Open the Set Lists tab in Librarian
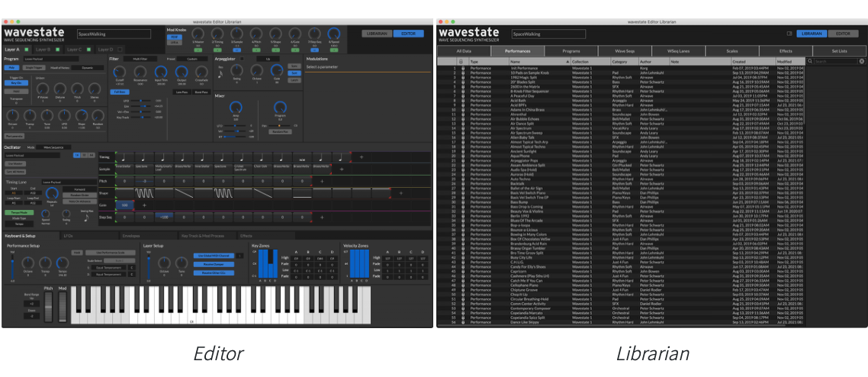The width and height of the screenshot is (868, 377). coord(839,51)
